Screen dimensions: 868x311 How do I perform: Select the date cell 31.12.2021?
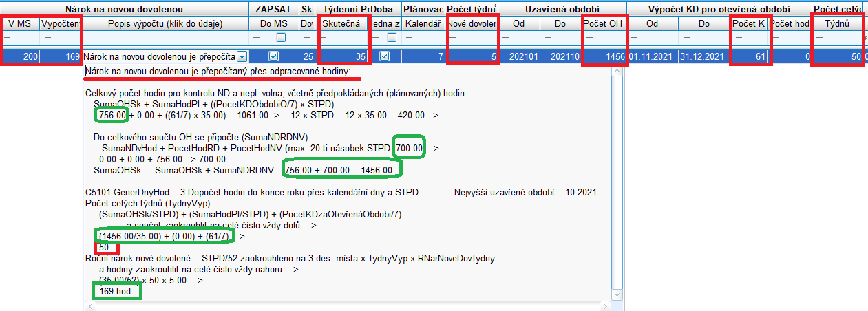[703, 56]
